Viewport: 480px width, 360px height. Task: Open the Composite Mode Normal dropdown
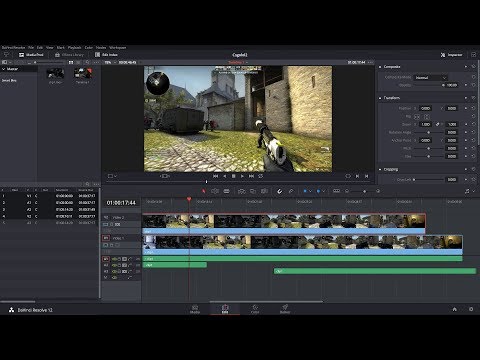tap(431, 78)
